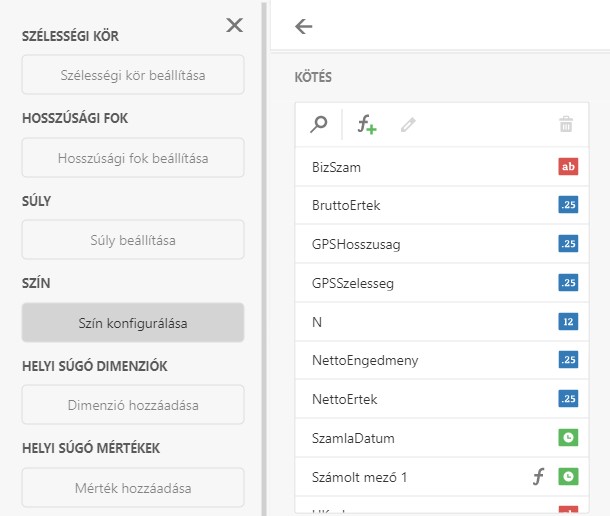The width and height of the screenshot is (610, 516).
Task: Click the trash delete icon
Action: click(x=566, y=125)
